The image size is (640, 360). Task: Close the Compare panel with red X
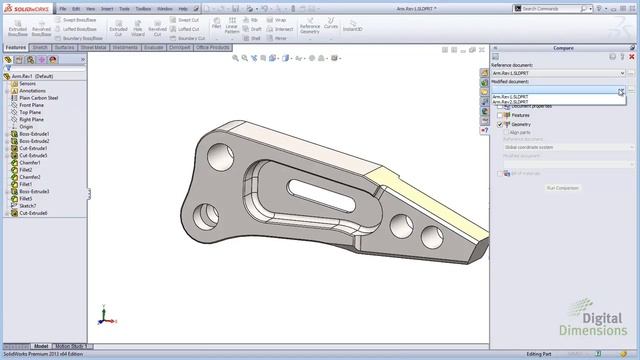631,57
